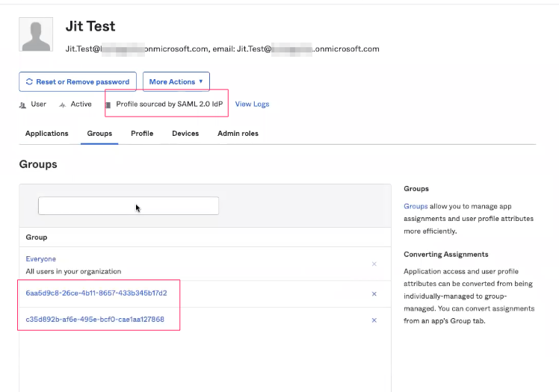Remove group c35d892b using its X icon
The width and height of the screenshot is (559, 392).
click(x=374, y=320)
